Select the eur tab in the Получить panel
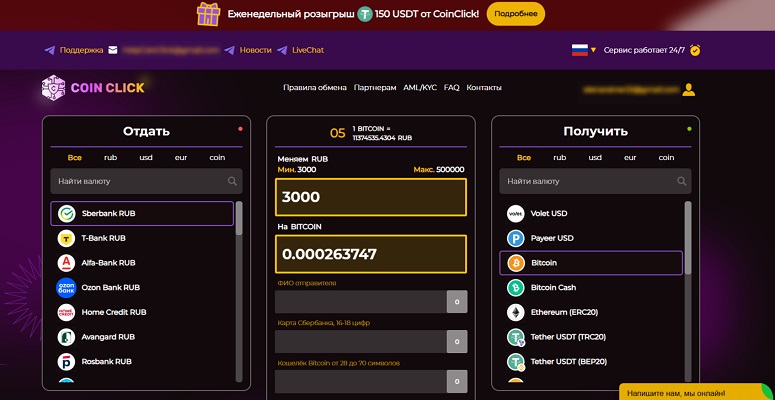The height and width of the screenshot is (400, 775). (630, 158)
